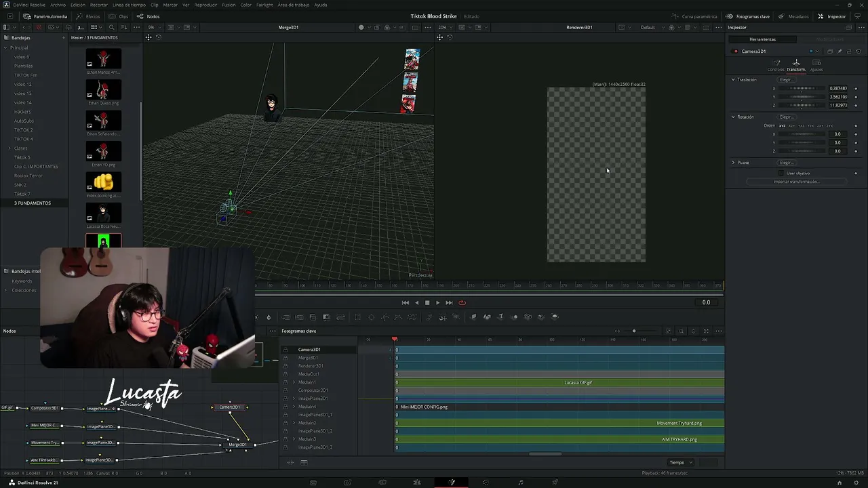This screenshot has width=868, height=488.
Task: Collapse the Rotación section
Action: [x=733, y=117]
